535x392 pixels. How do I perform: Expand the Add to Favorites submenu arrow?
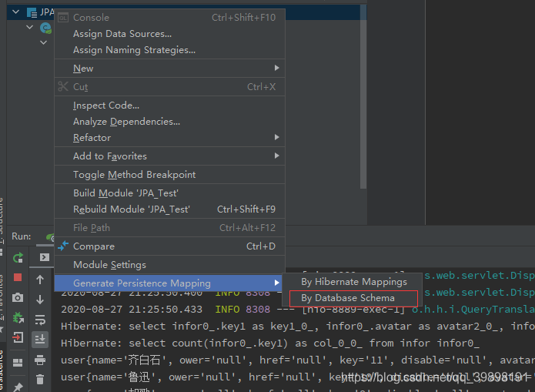click(x=276, y=156)
